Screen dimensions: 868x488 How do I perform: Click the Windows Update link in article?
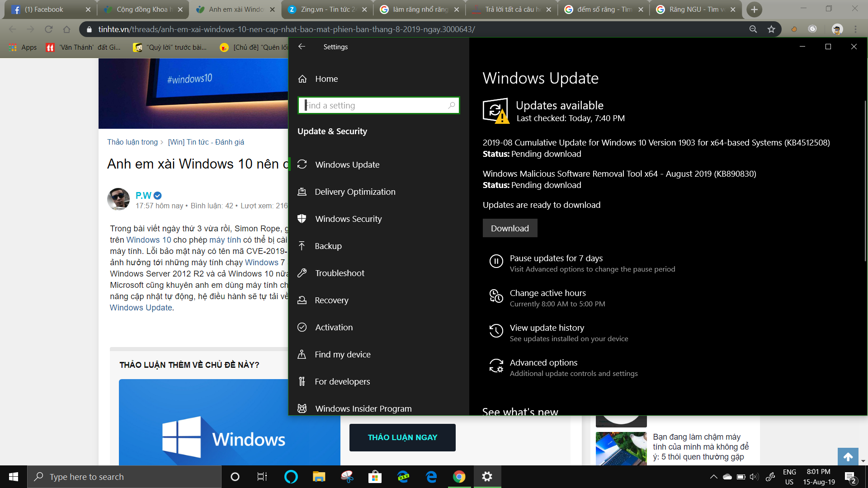(x=141, y=308)
